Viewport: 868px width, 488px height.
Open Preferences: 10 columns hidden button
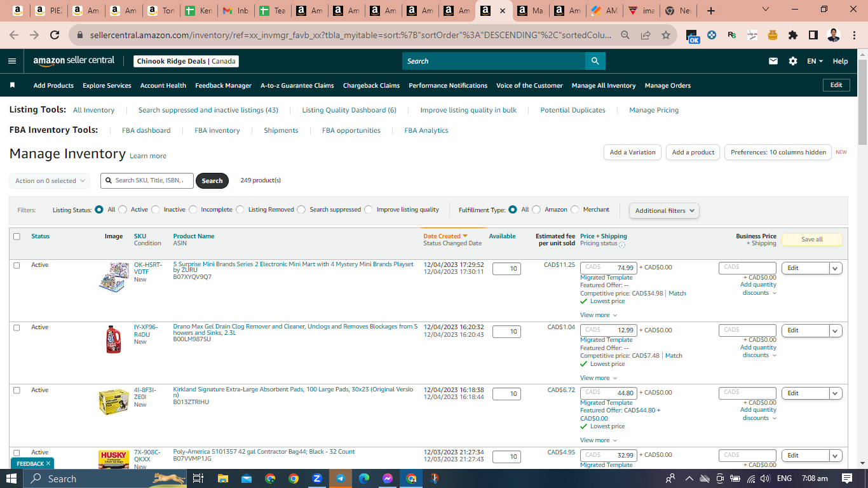(778, 152)
